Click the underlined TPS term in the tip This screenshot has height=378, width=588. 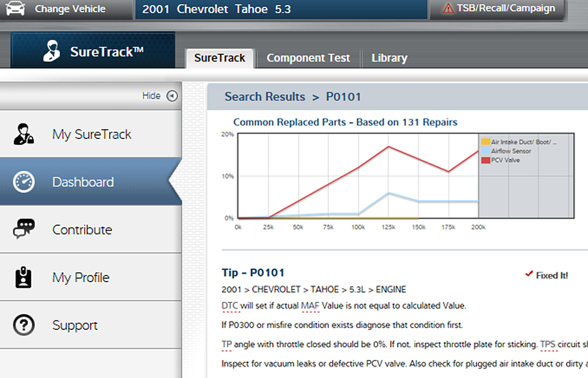click(x=549, y=344)
